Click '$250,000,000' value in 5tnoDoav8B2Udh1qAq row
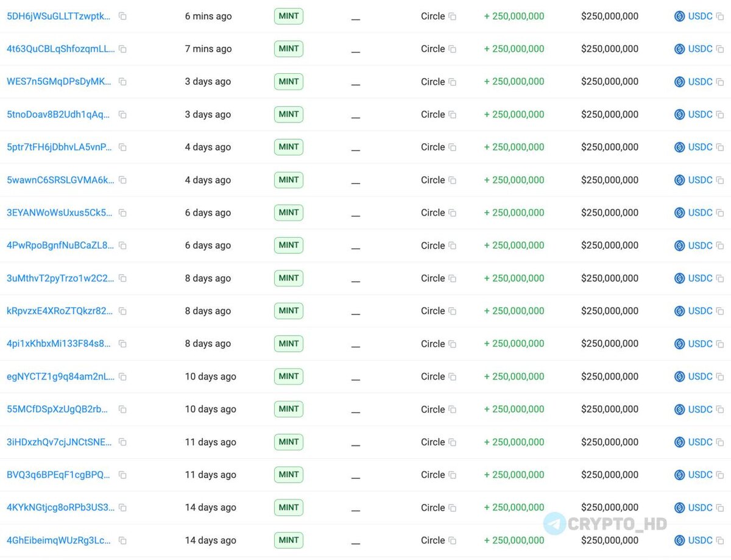The image size is (731, 560). [x=610, y=115]
